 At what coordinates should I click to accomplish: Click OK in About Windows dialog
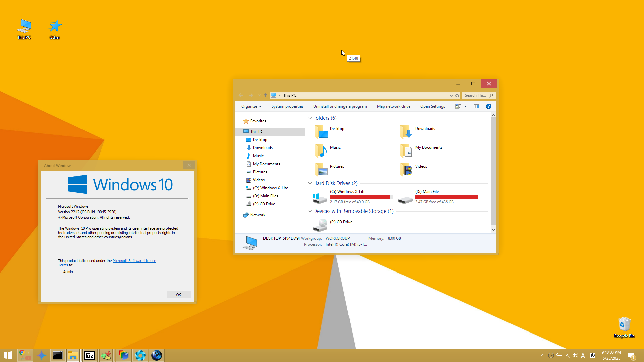point(179,295)
